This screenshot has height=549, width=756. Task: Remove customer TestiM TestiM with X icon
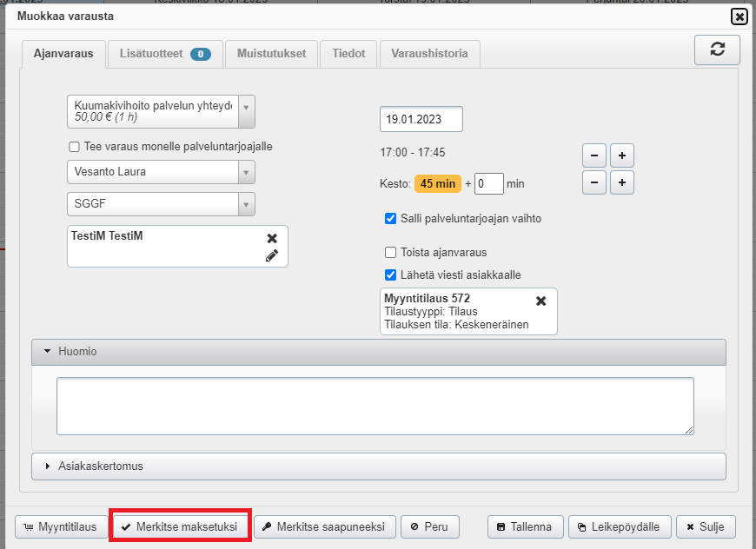tap(272, 238)
